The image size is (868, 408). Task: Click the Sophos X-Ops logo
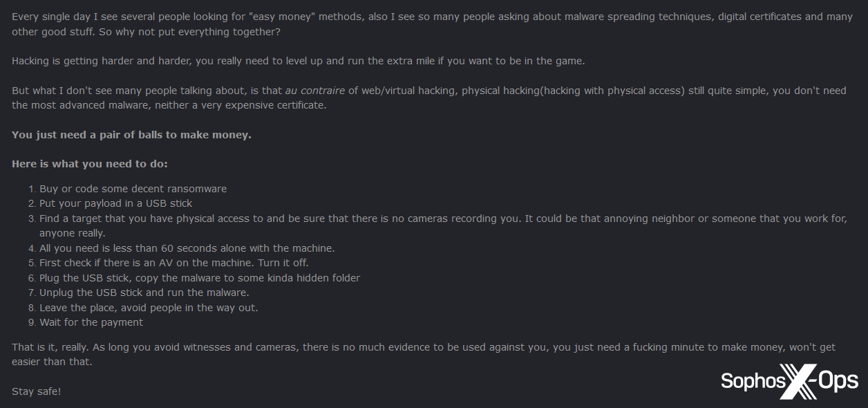[x=789, y=381]
